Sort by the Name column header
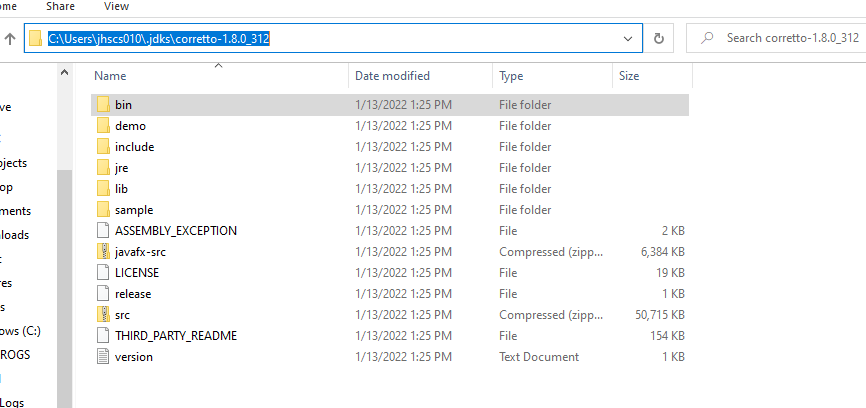The width and height of the screenshot is (866, 408). click(x=110, y=76)
